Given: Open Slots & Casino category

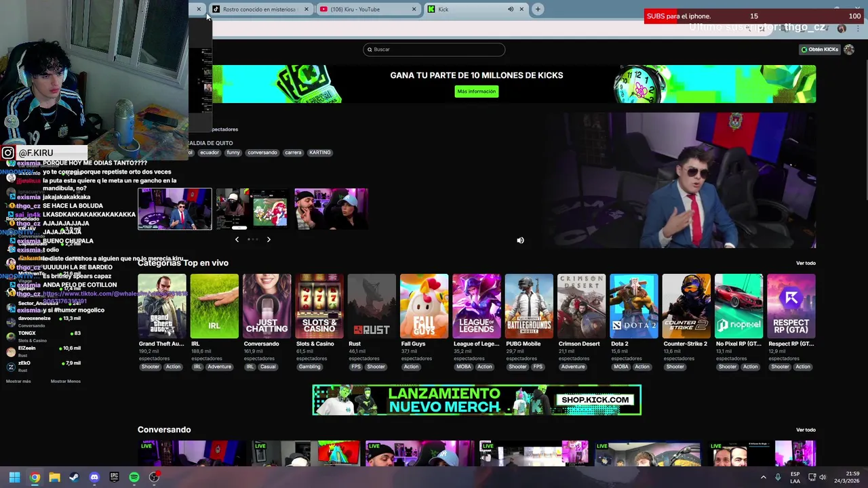Looking at the screenshot, I should pos(319,307).
